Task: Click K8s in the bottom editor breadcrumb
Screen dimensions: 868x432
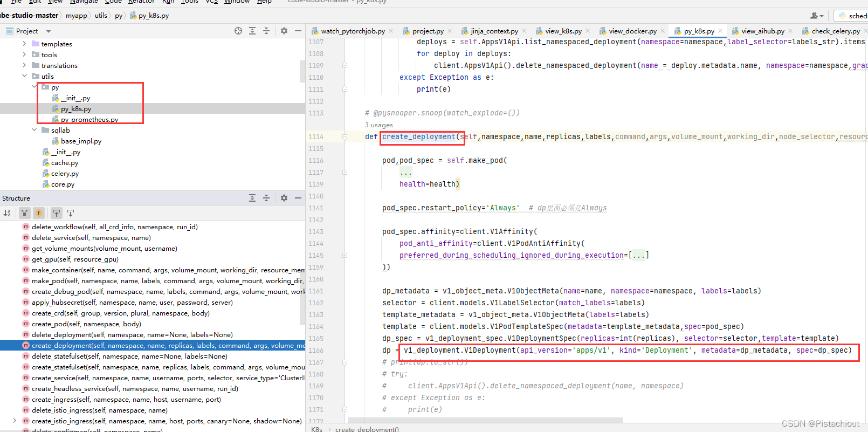Action: click(317, 429)
